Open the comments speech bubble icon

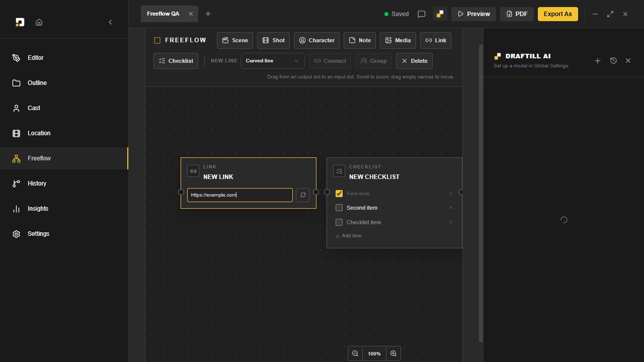click(422, 14)
